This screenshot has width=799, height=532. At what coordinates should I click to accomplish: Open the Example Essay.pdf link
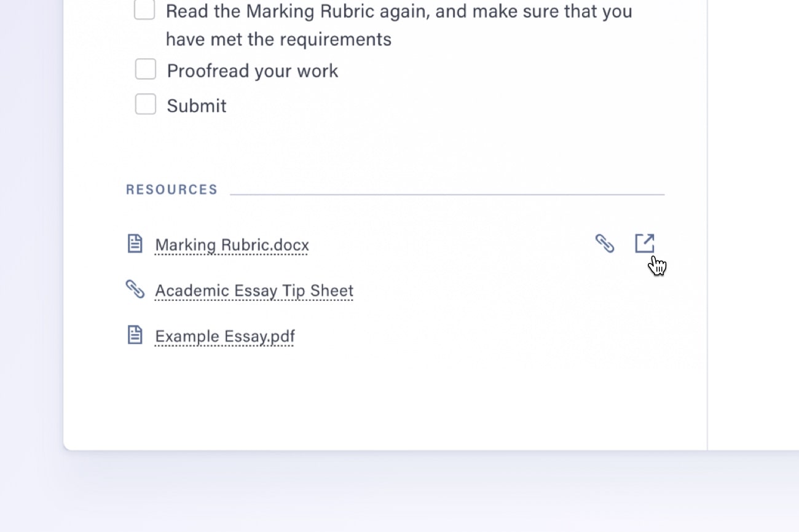click(x=225, y=335)
